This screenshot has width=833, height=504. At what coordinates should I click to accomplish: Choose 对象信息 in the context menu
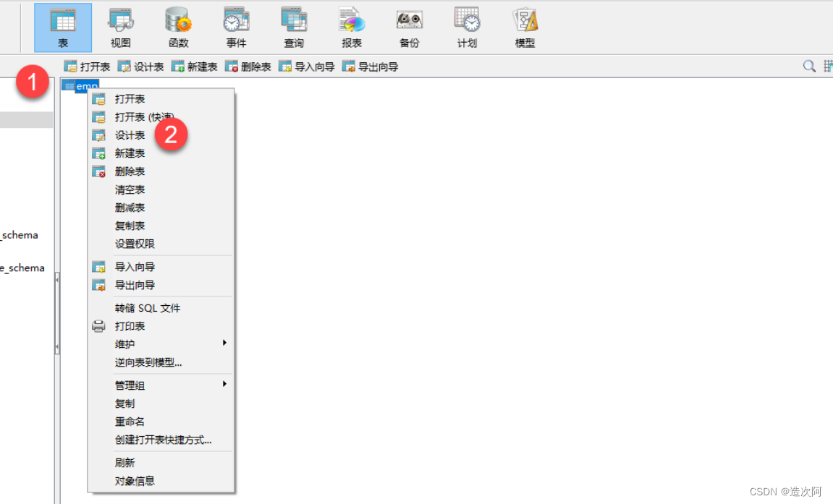point(161,481)
